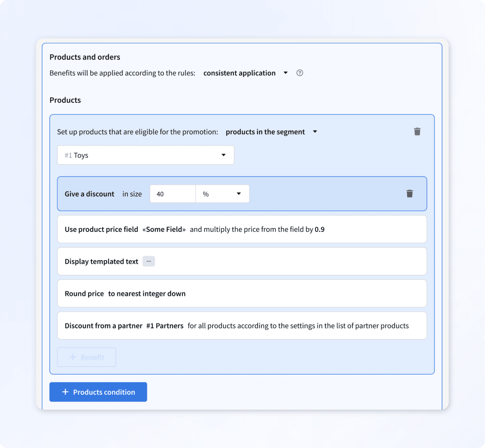The image size is (485, 448).
Task: Add a new Products condition
Action: [x=98, y=392]
